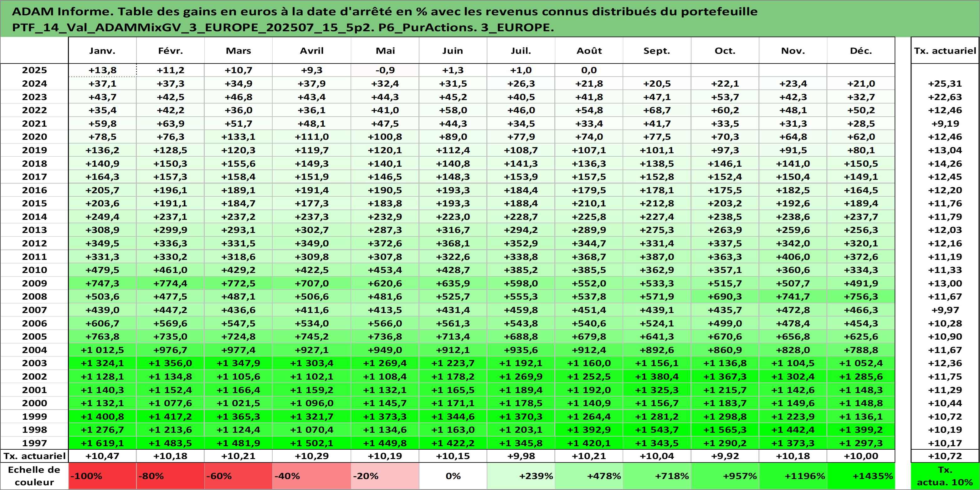
Task: Click the '+763,8' cell in the 2005 row
Action: (x=102, y=336)
